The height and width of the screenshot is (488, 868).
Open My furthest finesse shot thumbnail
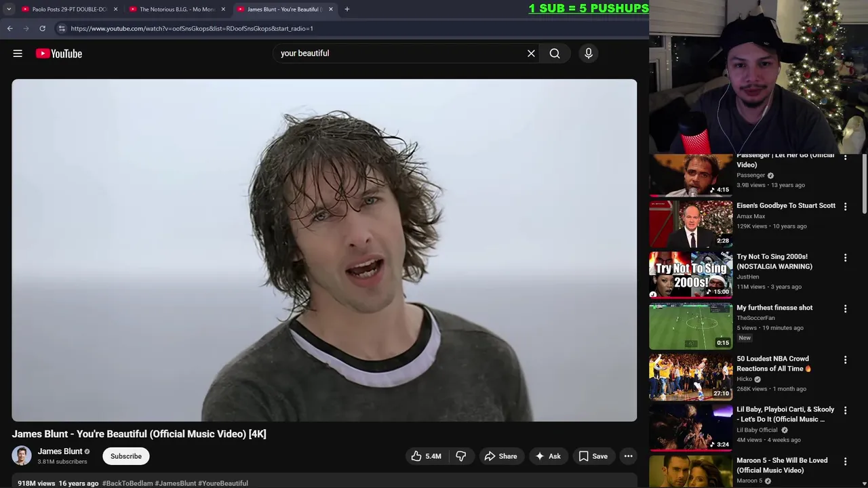coord(690,325)
